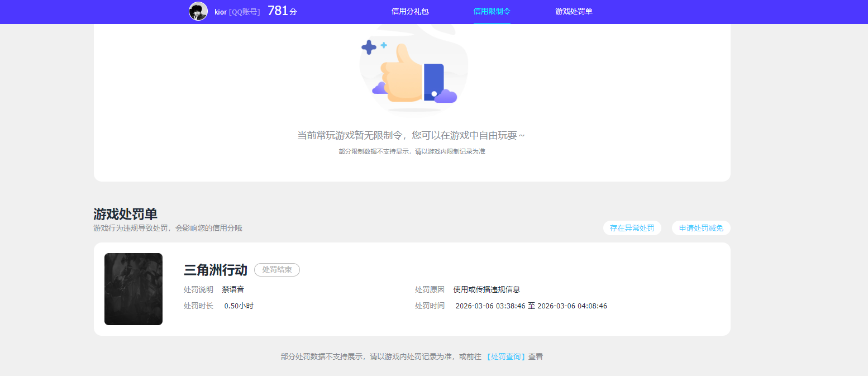The width and height of the screenshot is (868, 376).
Task: Click the 当前常玩游戏暂无限制令 message
Action: click(411, 135)
